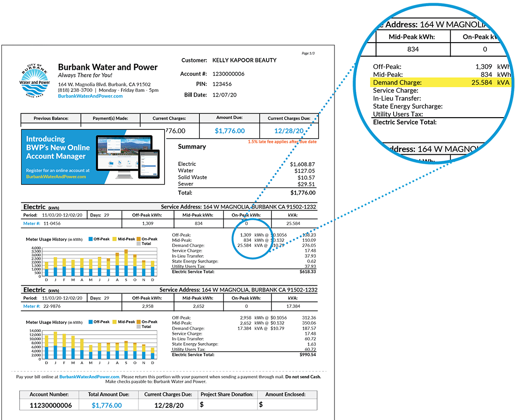Click the phone number (818) 238-3700
The image size is (516, 420).
[x=75, y=90]
